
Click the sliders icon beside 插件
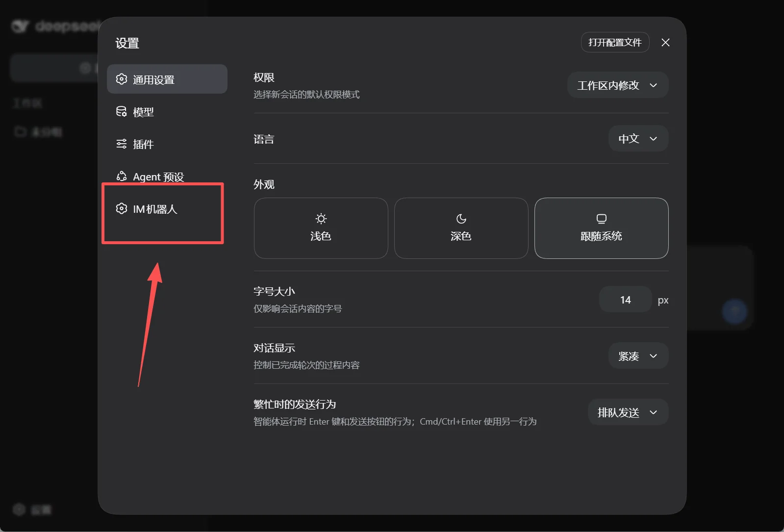(x=121, y=144)
